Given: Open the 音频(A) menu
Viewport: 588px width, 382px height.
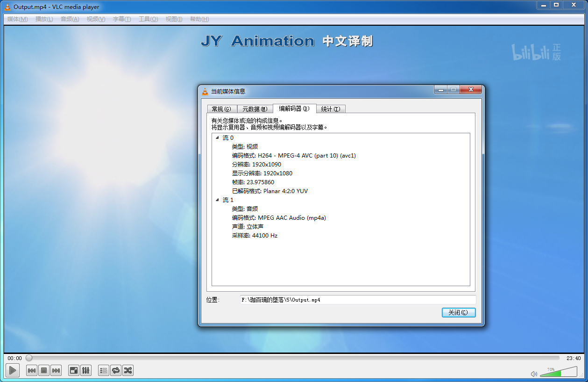Looking at the screenshot, I should 70,19.
